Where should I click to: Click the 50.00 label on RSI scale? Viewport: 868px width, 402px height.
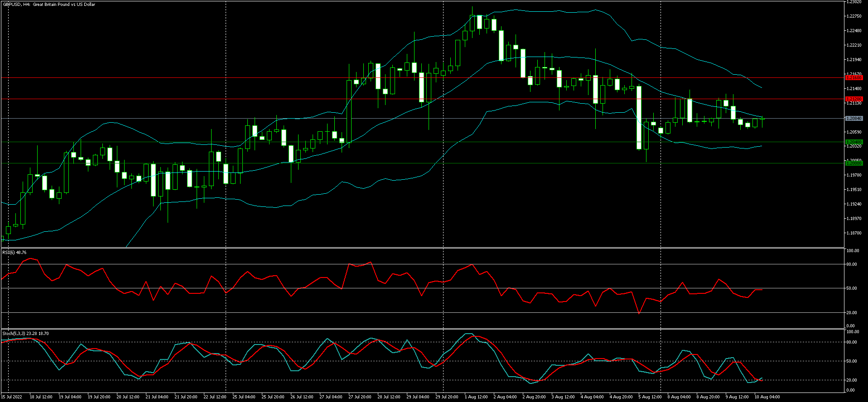click(852, 288)
